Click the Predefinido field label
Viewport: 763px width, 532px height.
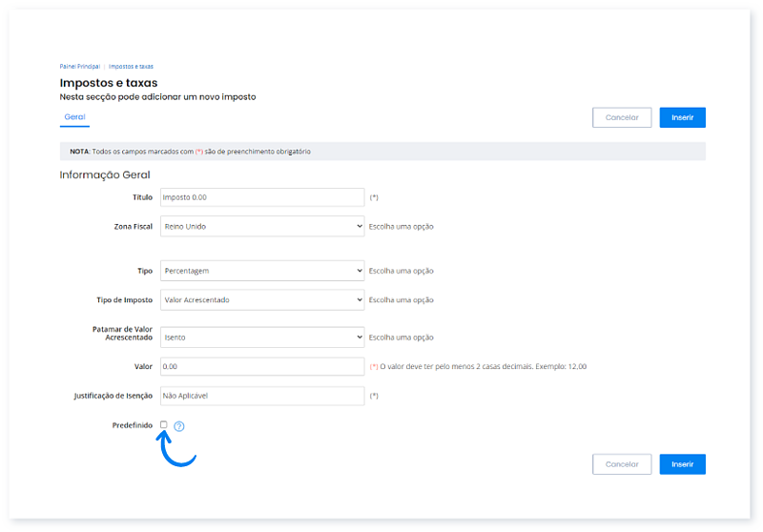click(133, 424)
